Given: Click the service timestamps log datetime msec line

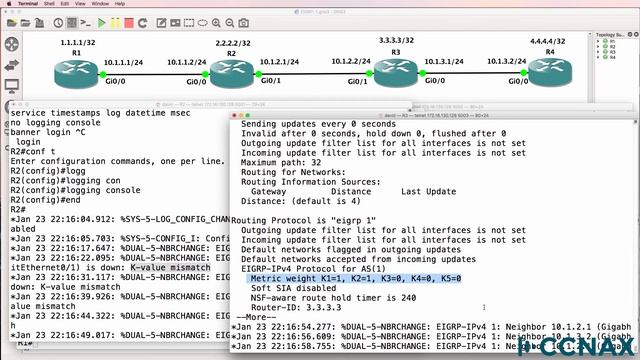Looking at the screenshot, I should pyautogui.click(x=100, y=113).
